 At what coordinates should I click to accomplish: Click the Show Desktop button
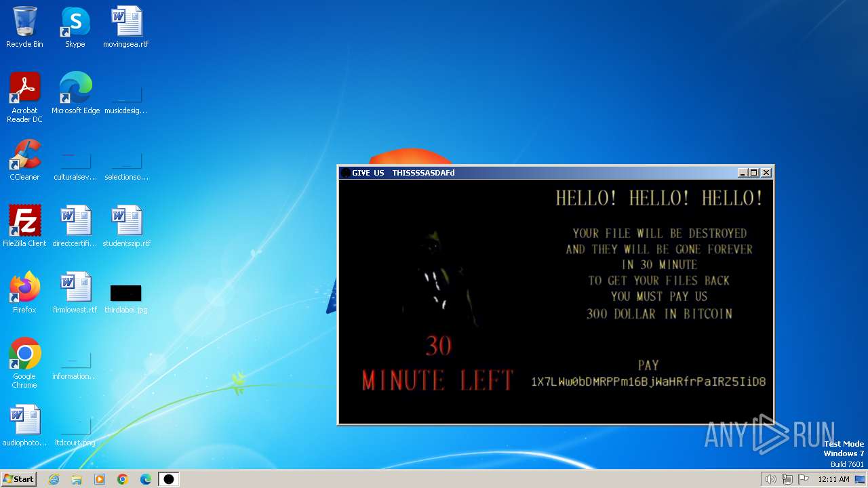[860, 479]
